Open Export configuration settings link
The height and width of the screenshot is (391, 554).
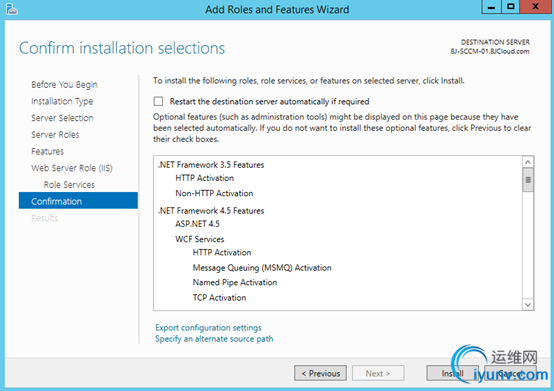208,327
